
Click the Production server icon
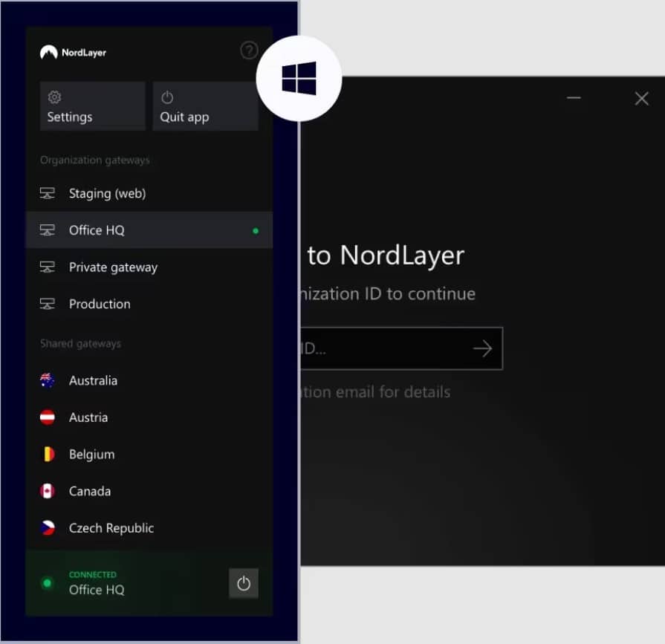47,304
